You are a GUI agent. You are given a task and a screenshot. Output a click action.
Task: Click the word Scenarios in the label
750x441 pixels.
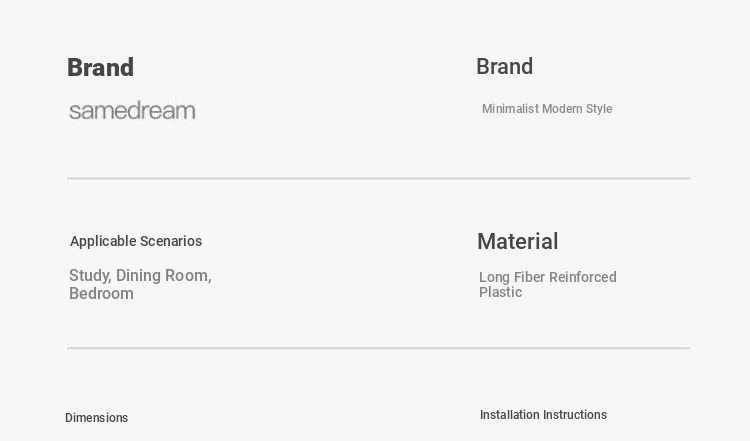(x=170, y=241)
